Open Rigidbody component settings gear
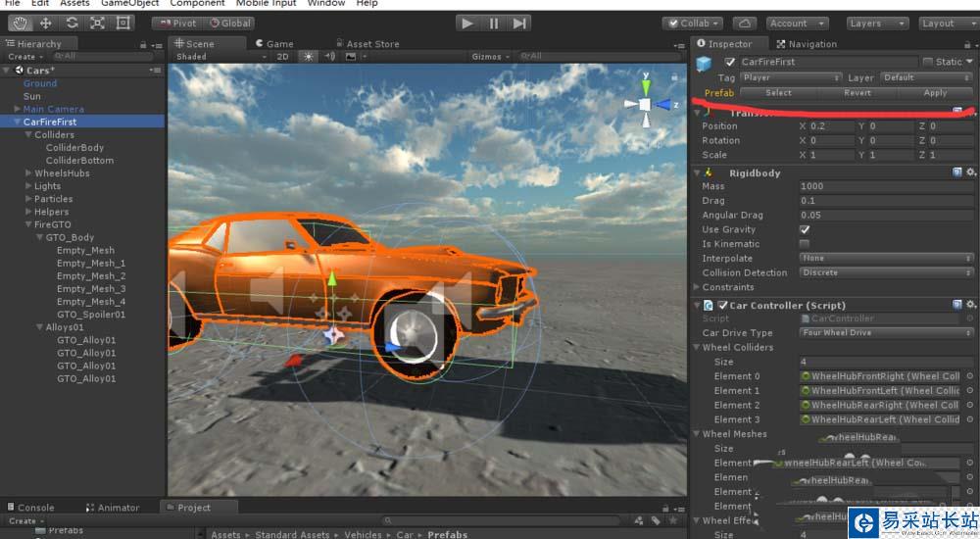 coord(970,172)
